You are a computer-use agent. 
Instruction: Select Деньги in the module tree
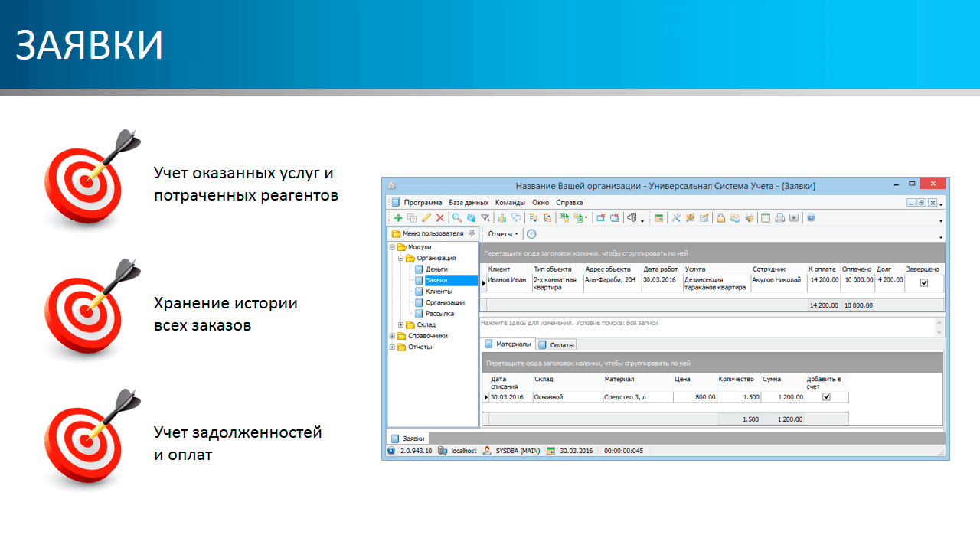click(436, 269)
